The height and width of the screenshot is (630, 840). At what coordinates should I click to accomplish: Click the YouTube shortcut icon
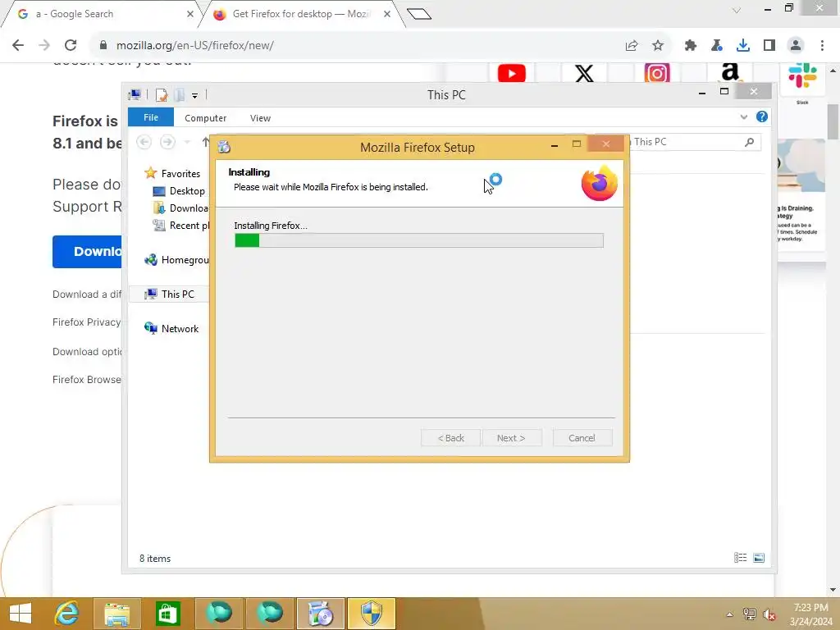[x=511, y=73]
